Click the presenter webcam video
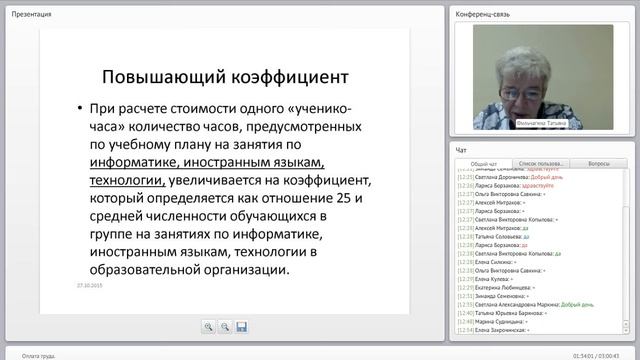 (x=543, y=77)
